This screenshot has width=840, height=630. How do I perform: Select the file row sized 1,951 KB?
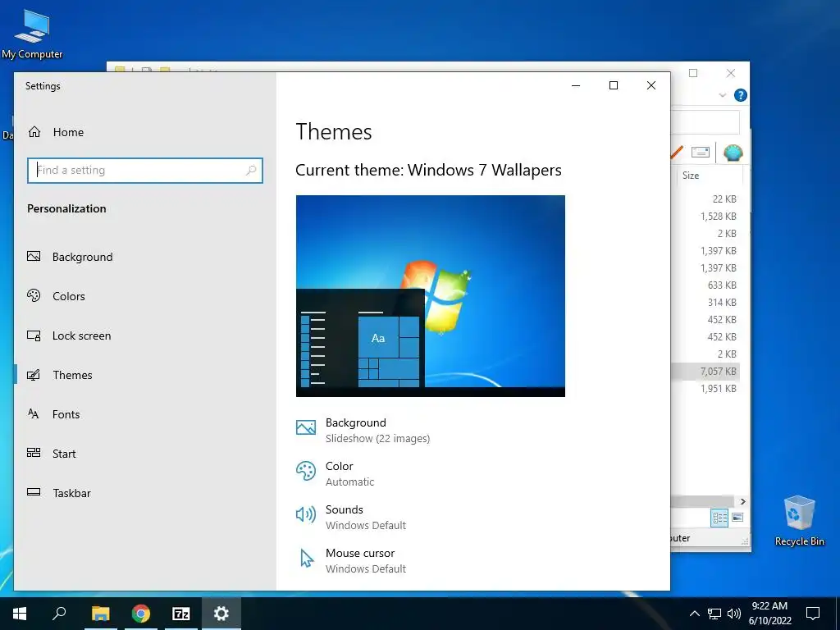point(704,388)
